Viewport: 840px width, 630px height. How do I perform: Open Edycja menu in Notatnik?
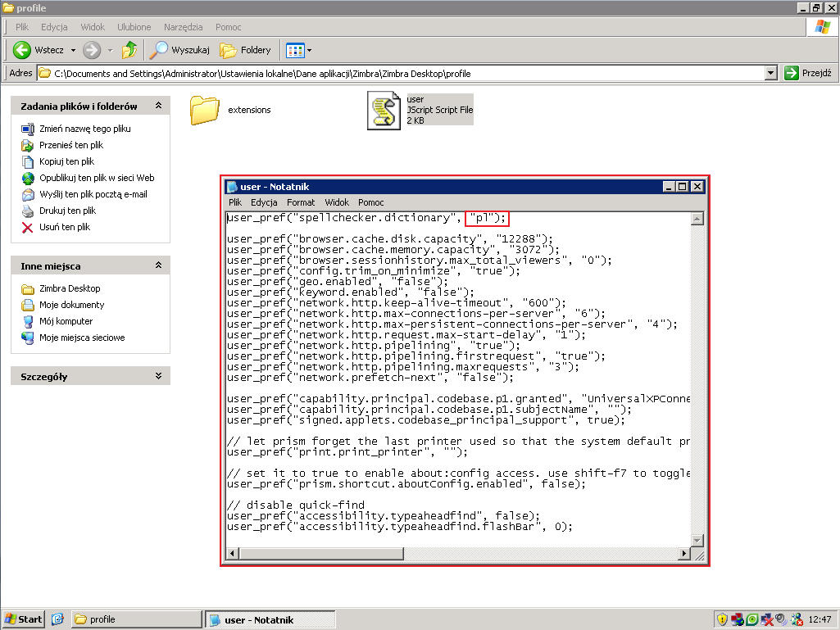coord(264,202)
